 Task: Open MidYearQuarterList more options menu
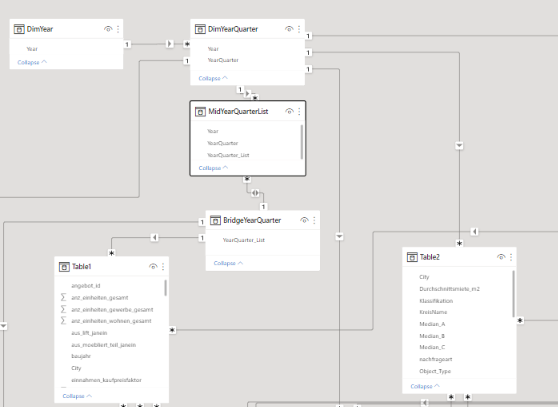pos(299,112)
